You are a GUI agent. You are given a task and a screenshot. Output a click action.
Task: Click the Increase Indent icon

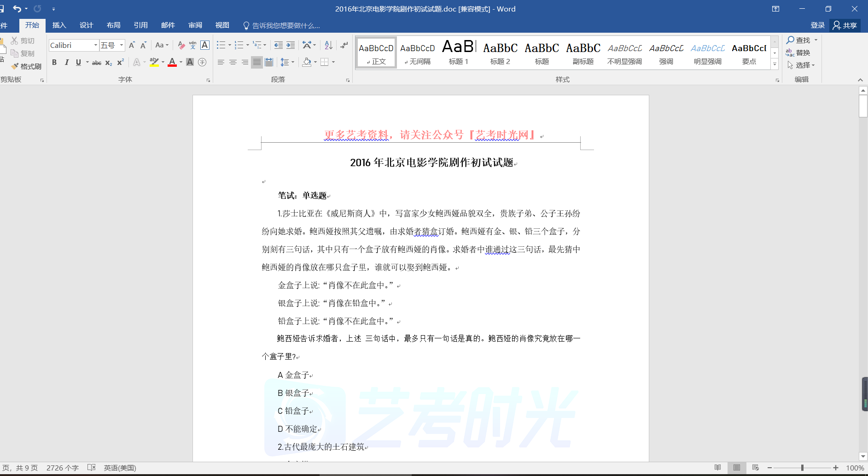pos(291,45)
